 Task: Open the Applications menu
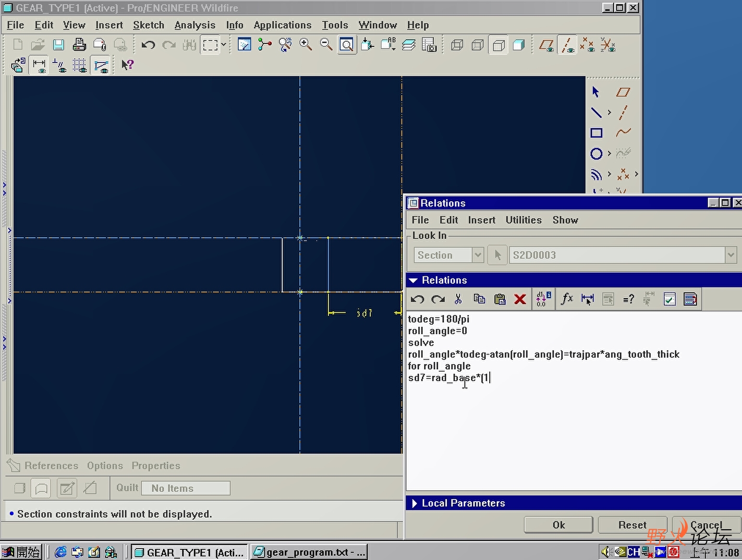coord(282,25)
